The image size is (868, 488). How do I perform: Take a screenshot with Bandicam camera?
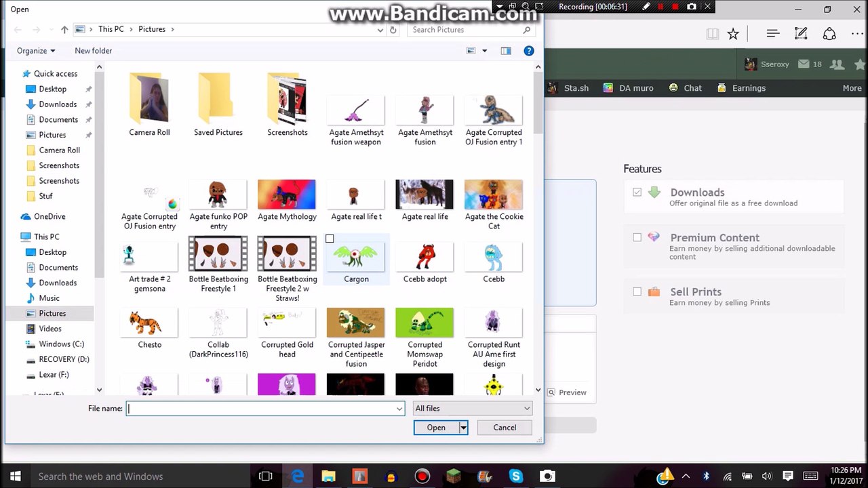point(692,7)
